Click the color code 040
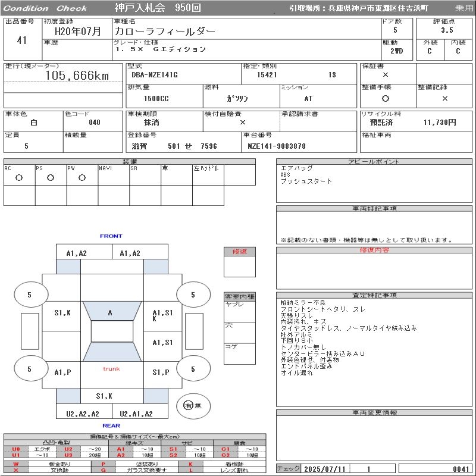The height and width of the screenshot is (476, 476). click(95, 123)
